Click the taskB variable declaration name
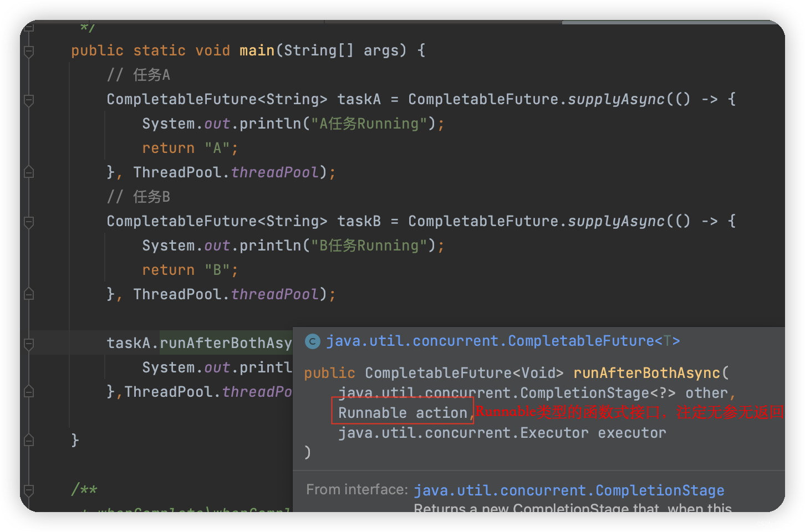This screenshot has height=532, width=805. click(359, 221)
